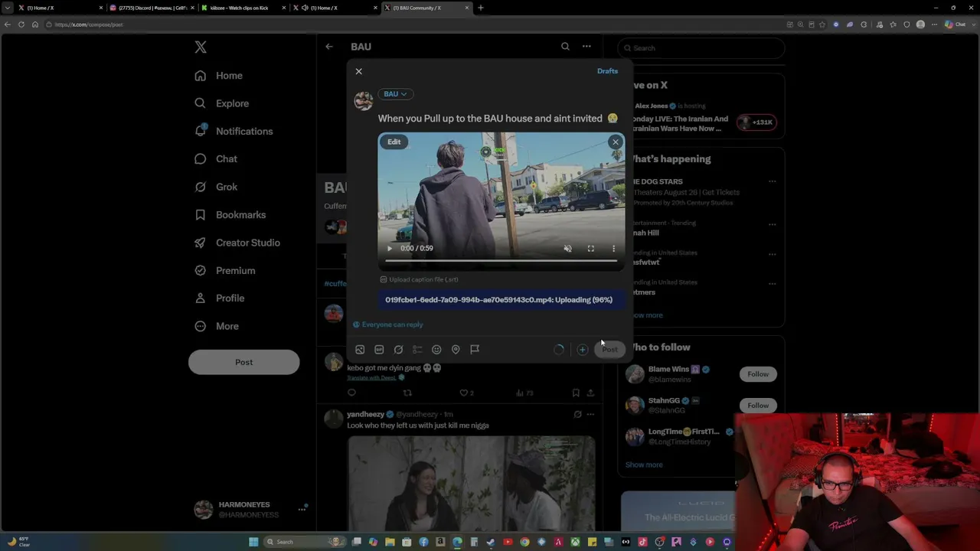Click the Windows taskbar search box
Image resolution: width=980 pixels, height=551 pixels.
tap(304, 542)
